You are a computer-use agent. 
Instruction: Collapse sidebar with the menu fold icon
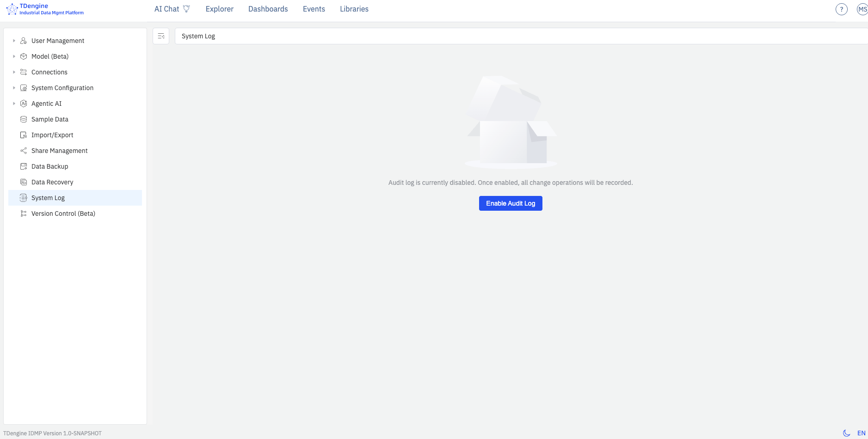161,36
